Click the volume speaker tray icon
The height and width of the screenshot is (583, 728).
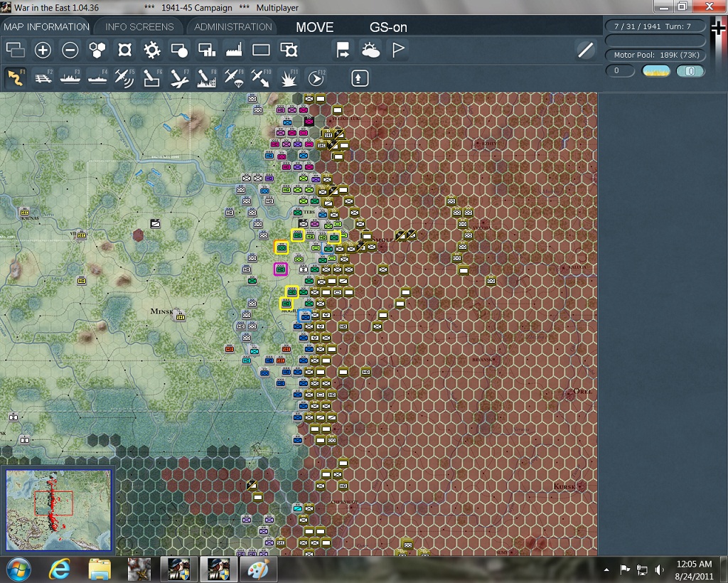click(x=659, y=569)
